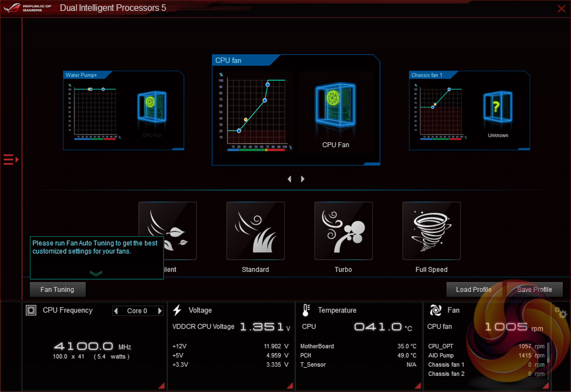Select the top point on Chassis fan 1 curve

pos(449,89)
